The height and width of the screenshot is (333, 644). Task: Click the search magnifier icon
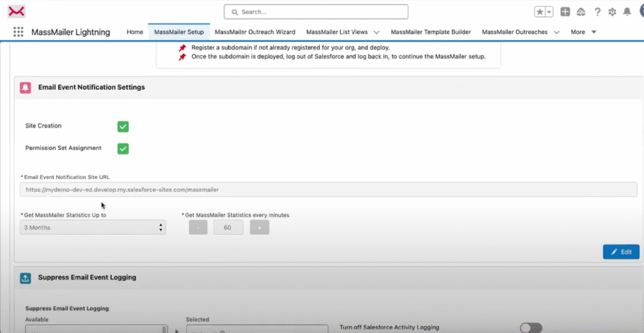235,12
